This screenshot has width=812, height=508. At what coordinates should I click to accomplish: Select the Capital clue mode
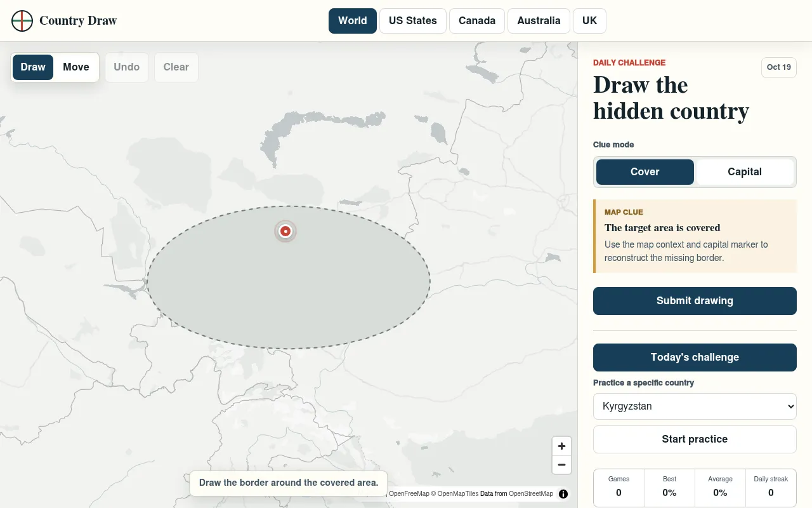click(x=745, y=172)
